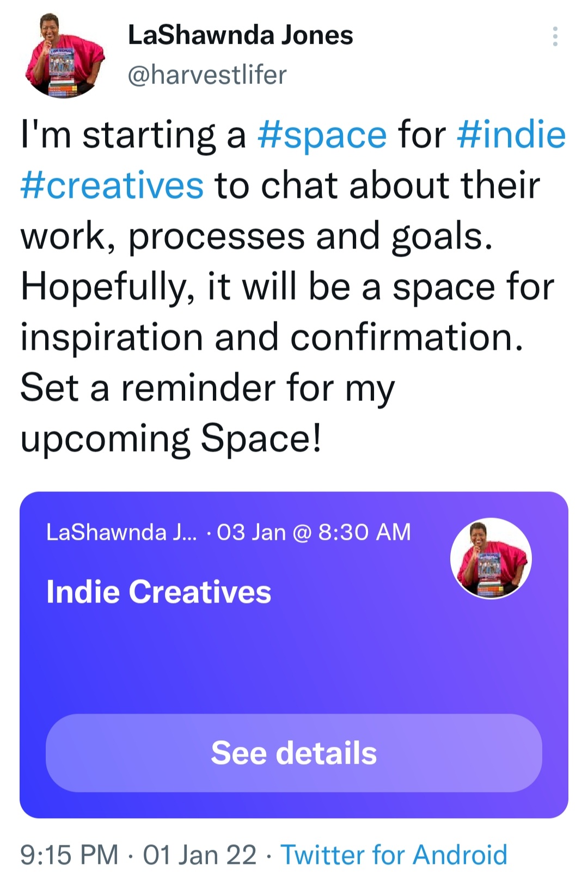Tap the "inspiration and confirmation" text line
The height and width of the screenshot is (889, 588).
click(271, 338)
